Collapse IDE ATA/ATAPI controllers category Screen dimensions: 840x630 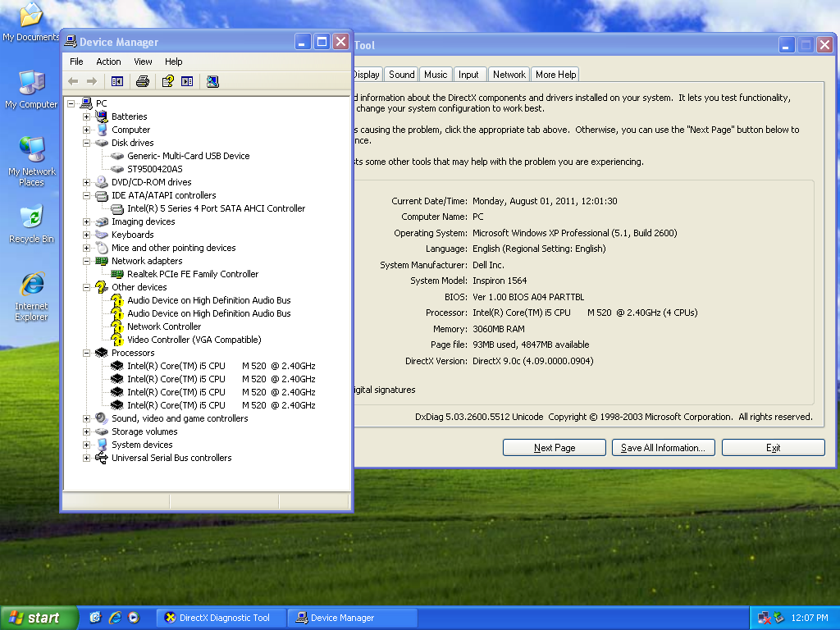click(x=86, y=195)
